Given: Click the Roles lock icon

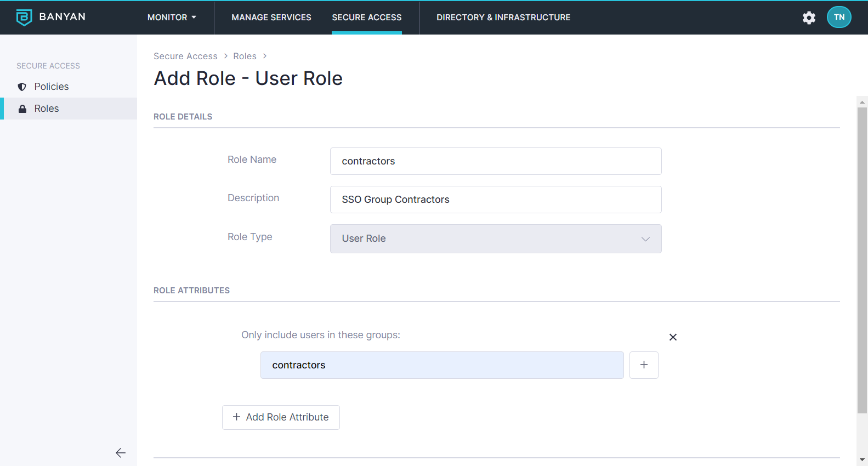Looking at the screenshot, I should pyautogui.click(x=22, y=109).
